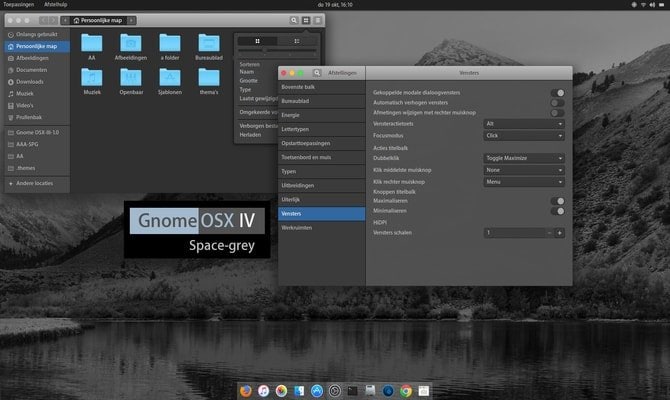Click the Vensters schalen value field

[514, 233]
